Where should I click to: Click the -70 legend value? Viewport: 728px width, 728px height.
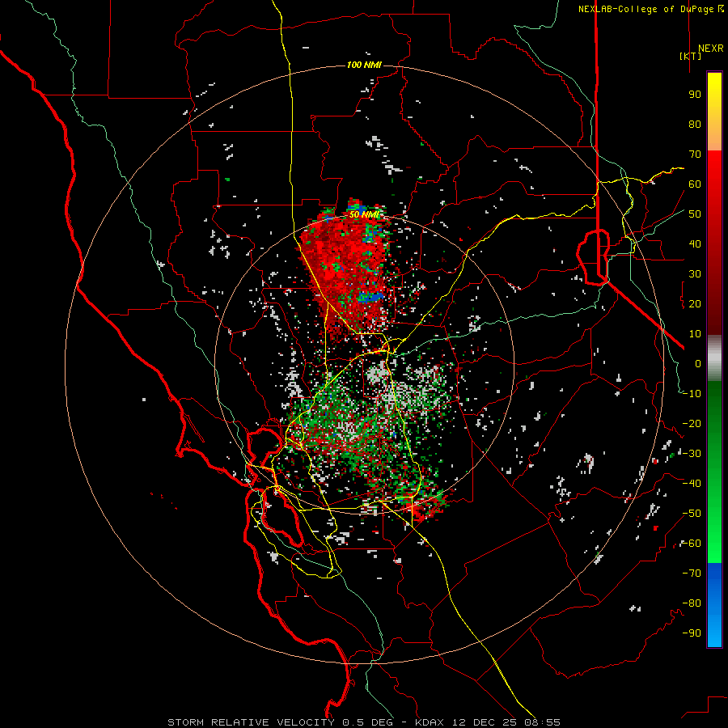coord(692,574)
